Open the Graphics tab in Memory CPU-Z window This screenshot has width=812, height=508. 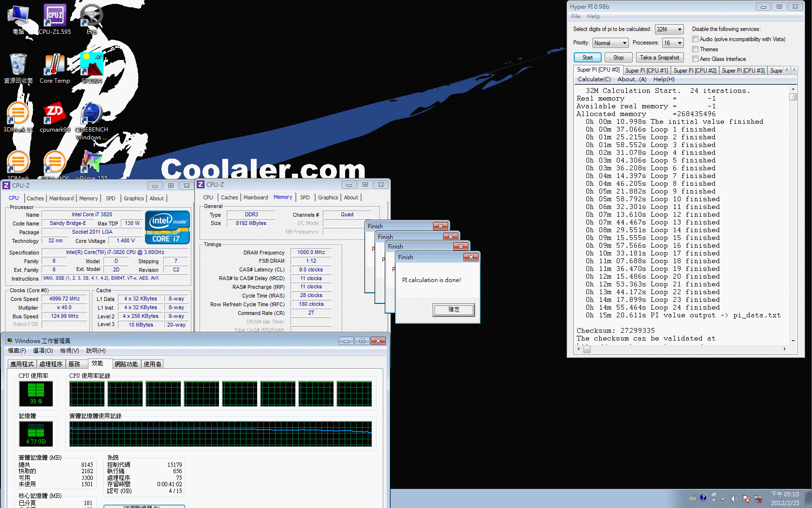328,197
